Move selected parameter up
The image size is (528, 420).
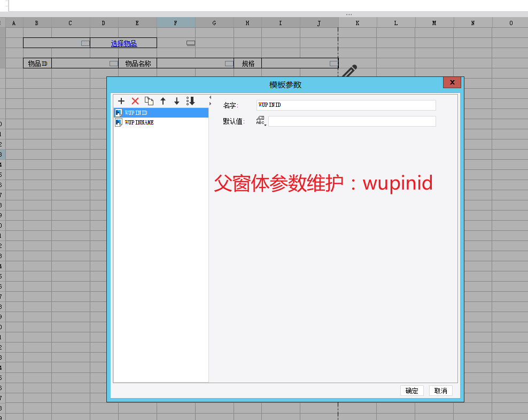(163, 100)
